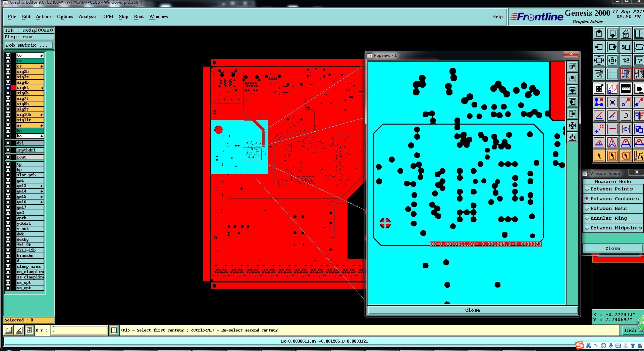Click the zoom in arrows icon in main toolbar
644x351 pixels.
tap(599, 60)
